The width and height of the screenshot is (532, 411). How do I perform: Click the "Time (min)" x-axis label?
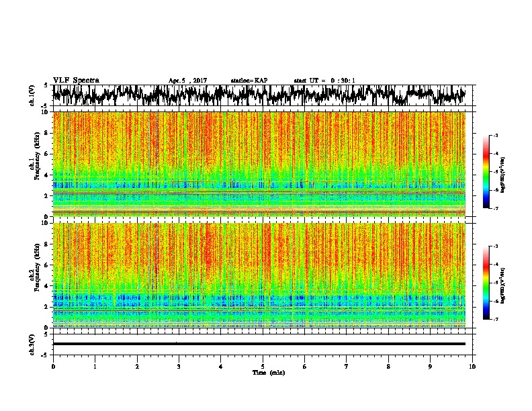269,373
